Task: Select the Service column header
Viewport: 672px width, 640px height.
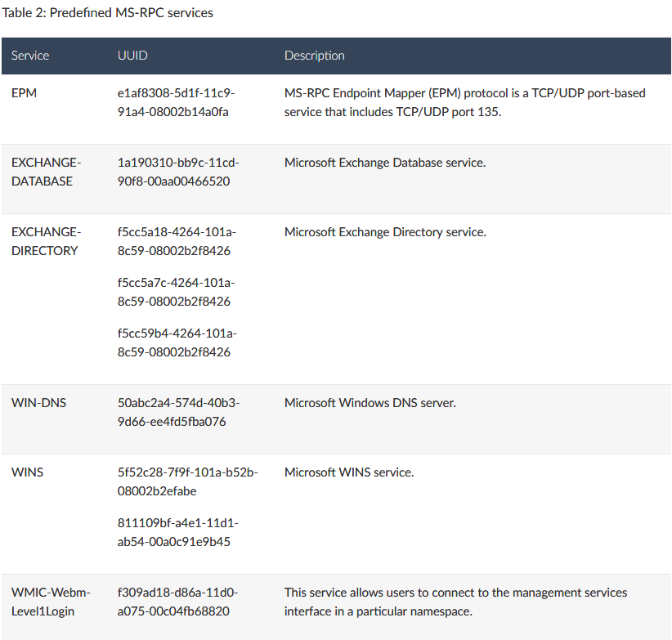Action: pos(30,56)
